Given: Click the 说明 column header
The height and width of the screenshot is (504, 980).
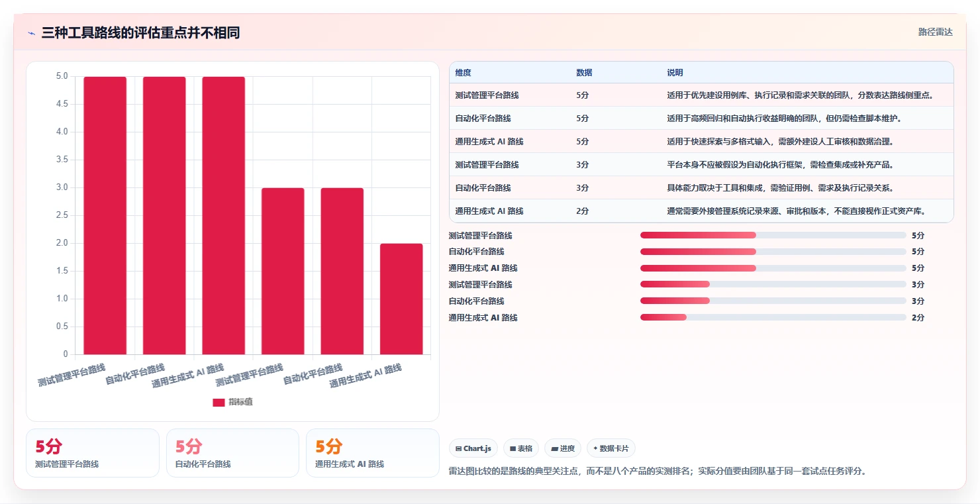Looking at the screenshot, I should click(x=675, y=72).
